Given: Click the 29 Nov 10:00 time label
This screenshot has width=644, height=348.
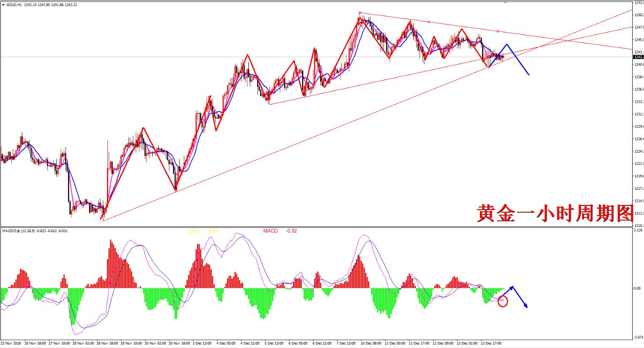Looking at the screenshot, I should tap(131, 343).
